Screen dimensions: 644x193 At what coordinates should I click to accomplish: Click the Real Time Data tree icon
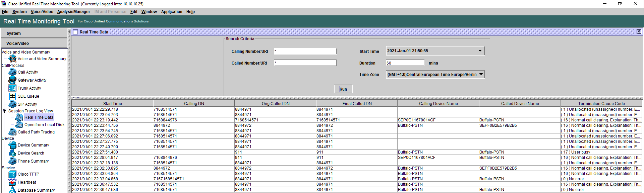pos(19,117)
